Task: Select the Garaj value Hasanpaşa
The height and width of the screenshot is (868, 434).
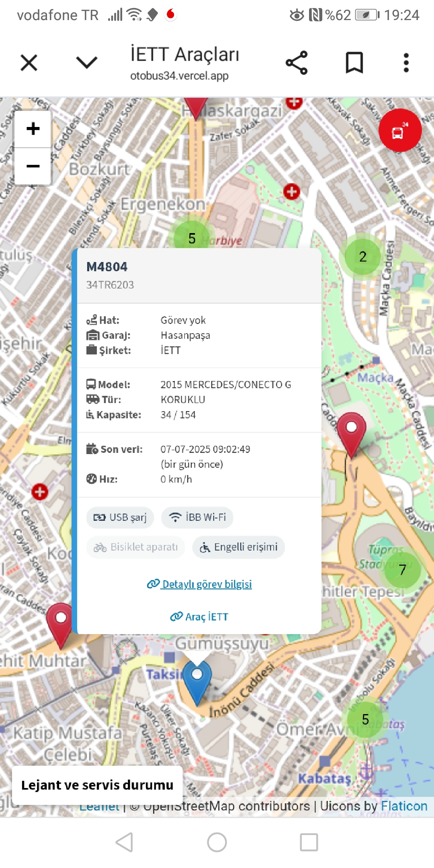Action: coord(185,335)
